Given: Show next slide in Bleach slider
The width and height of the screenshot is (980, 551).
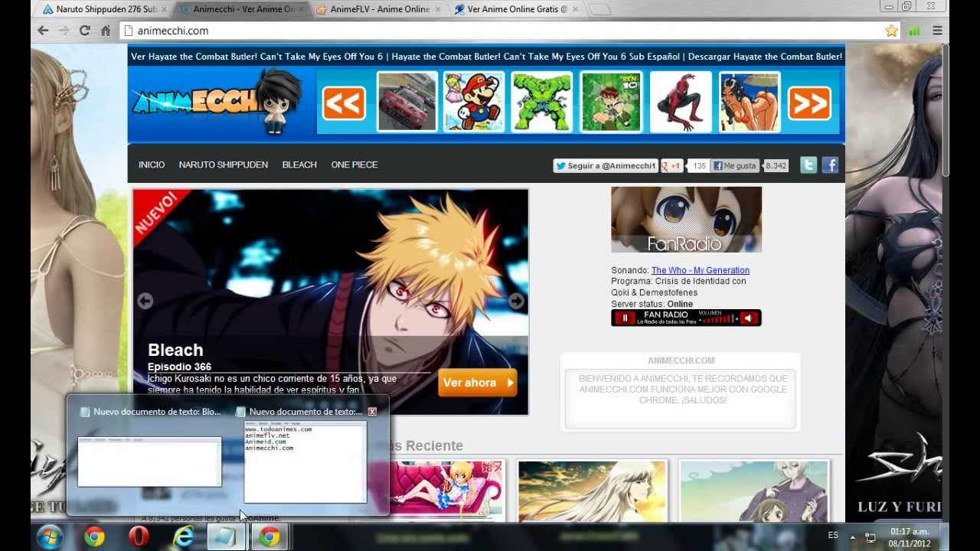Looking at the screenshot, I should (517, 301).
